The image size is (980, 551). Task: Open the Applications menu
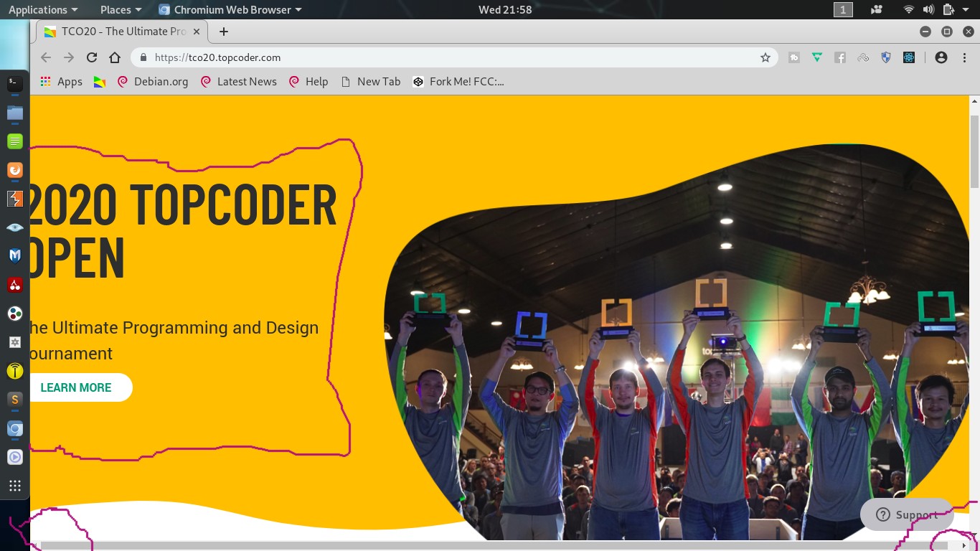[42, 9]
